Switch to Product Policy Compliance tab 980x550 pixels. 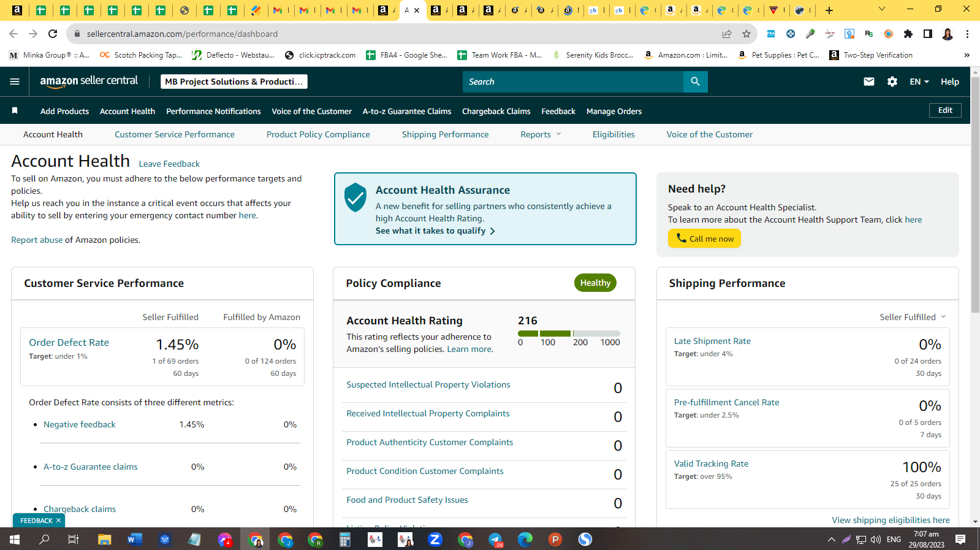point(318,134)
